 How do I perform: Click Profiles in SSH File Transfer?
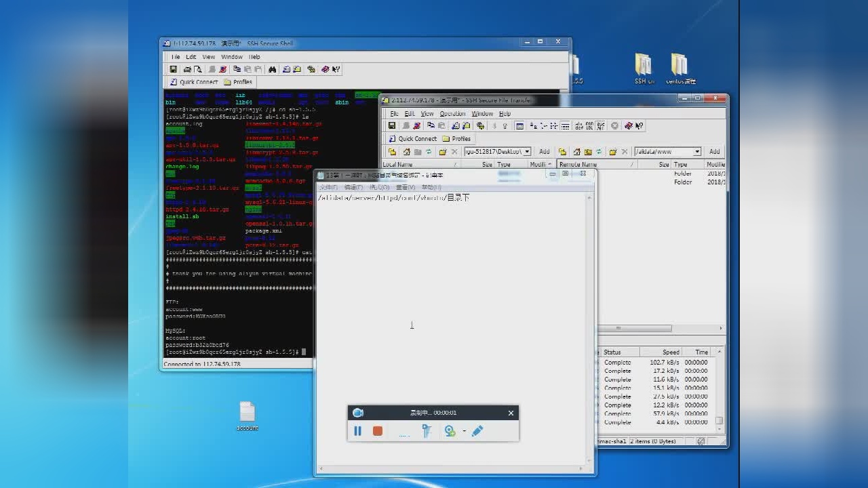(x=456, y=139)
